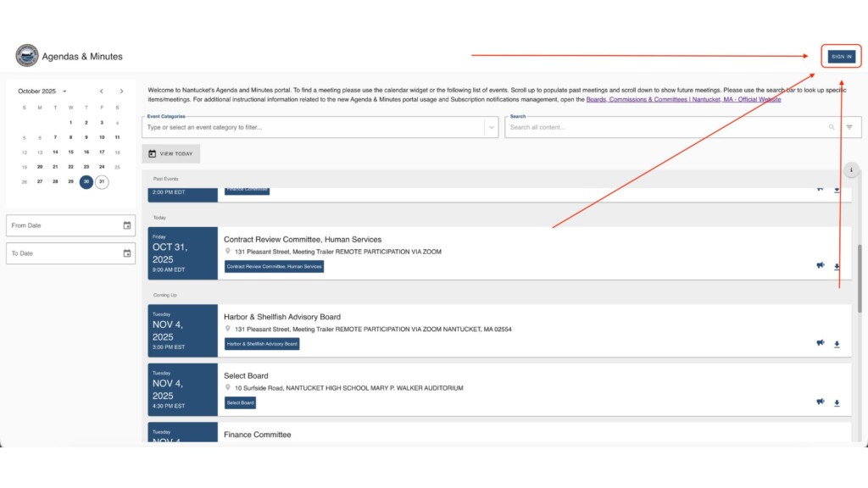
Task: Click the magnifying glass icon in the search bar
Action: (x=832, y=125)
